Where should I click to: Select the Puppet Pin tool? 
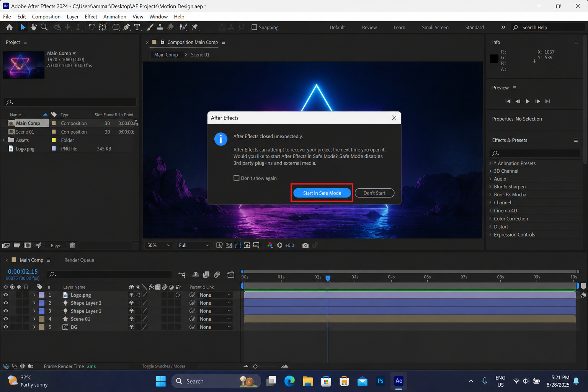tap(195, 27)
